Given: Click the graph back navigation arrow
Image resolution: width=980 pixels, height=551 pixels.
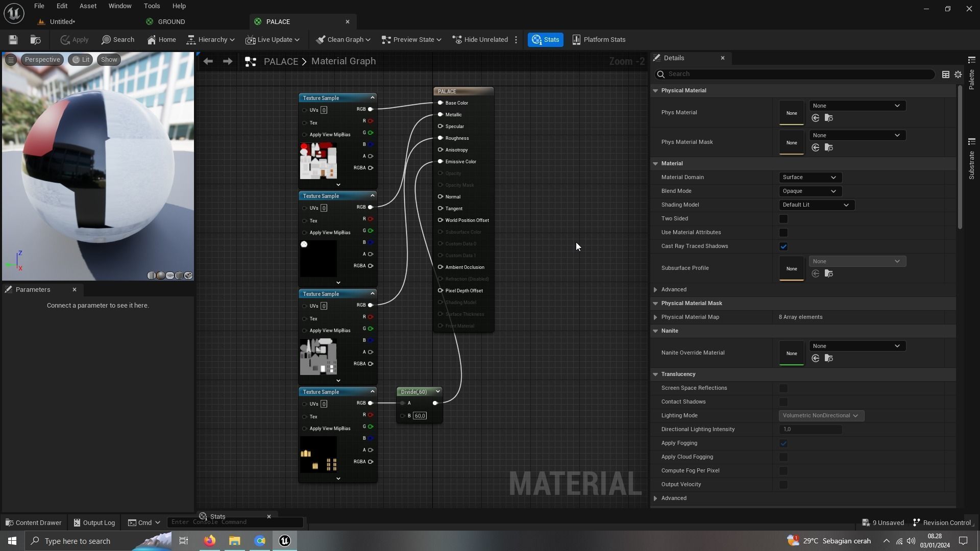Looking at the screenshot, I should pos(208,61).
